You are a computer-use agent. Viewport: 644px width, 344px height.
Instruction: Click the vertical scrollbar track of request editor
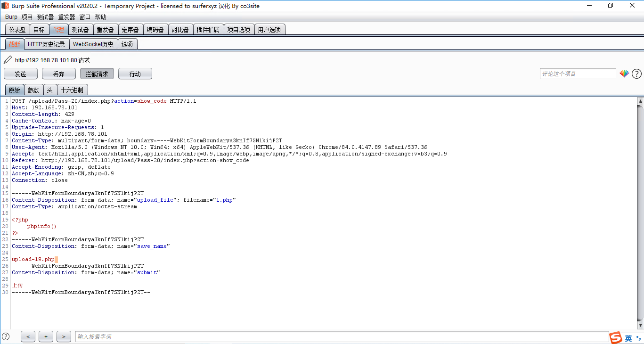tap(640, 213)
